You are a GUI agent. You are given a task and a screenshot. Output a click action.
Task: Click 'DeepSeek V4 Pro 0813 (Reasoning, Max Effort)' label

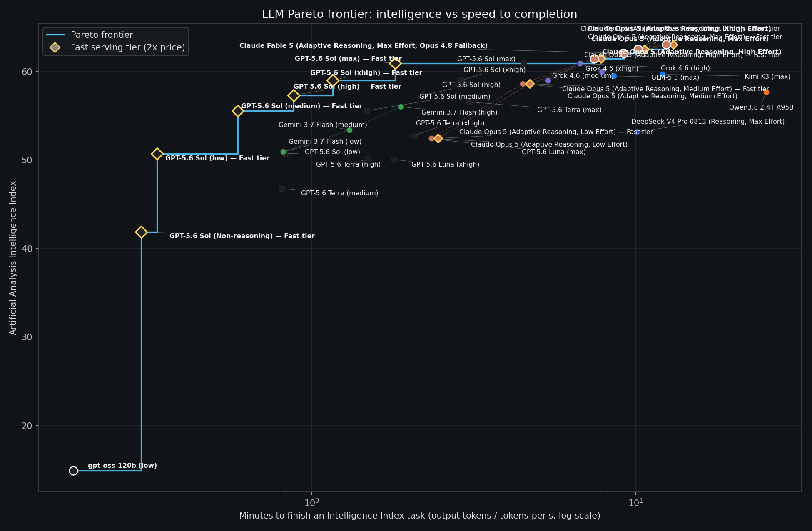click(x=707, y=122)
